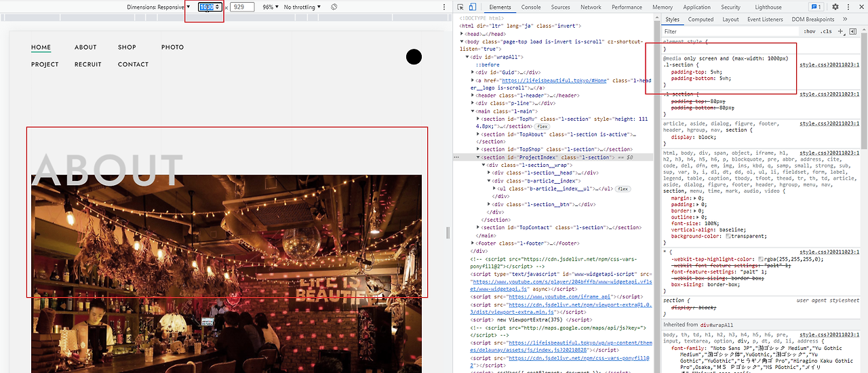Click the HOME nav link on page

pos(41,47)
